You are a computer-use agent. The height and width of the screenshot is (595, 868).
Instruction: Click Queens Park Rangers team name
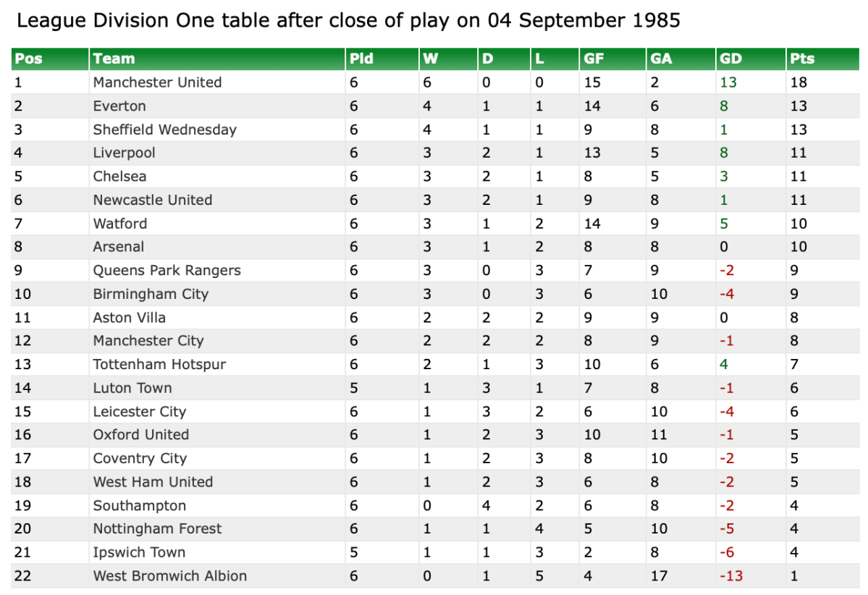(167, 271)
